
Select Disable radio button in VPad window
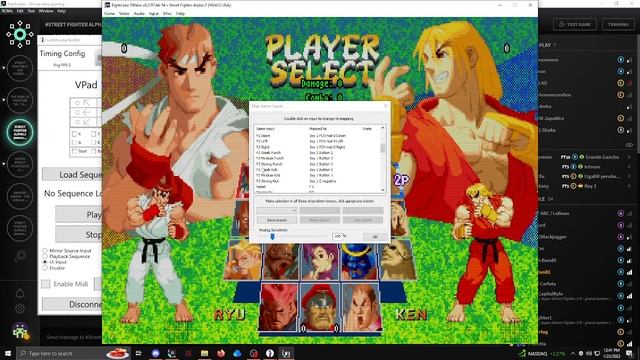[45, 268]
